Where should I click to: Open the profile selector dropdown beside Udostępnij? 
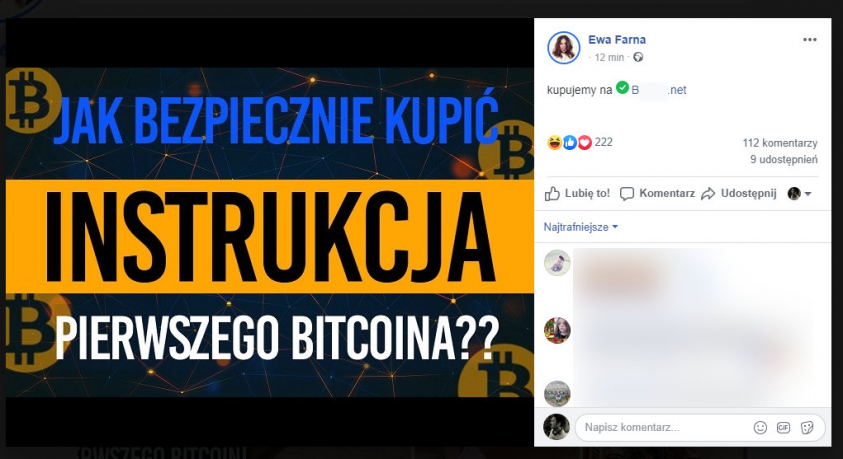[x=799, y=193]
